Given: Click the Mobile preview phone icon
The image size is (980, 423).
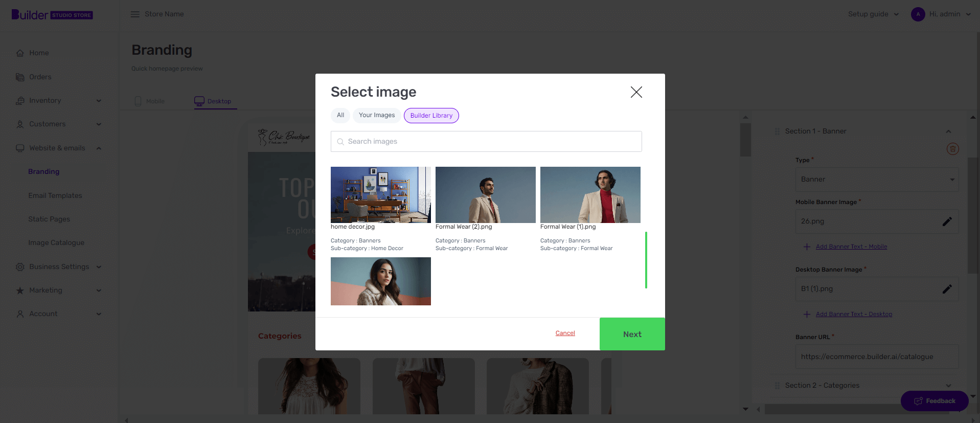Looking at the screenshot, I should 138,101.
